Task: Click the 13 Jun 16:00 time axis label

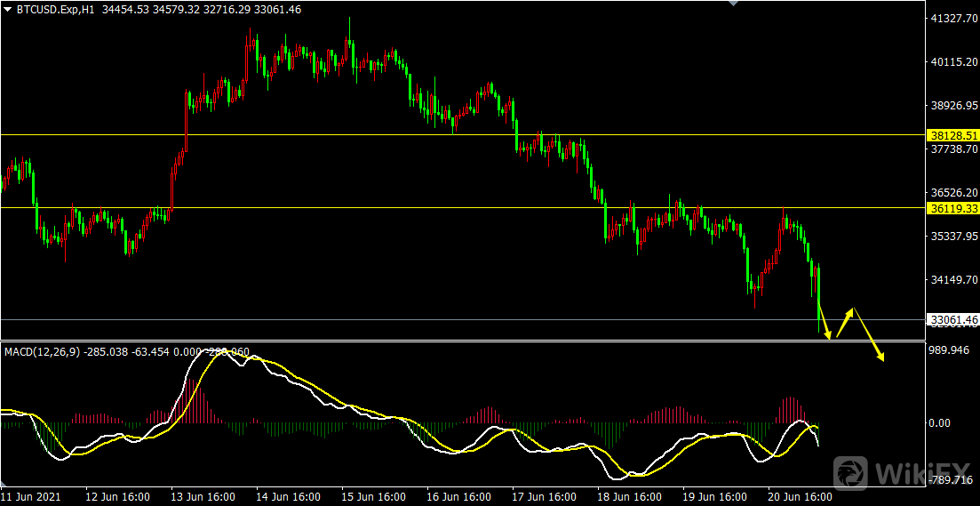Action: point(203,496)
